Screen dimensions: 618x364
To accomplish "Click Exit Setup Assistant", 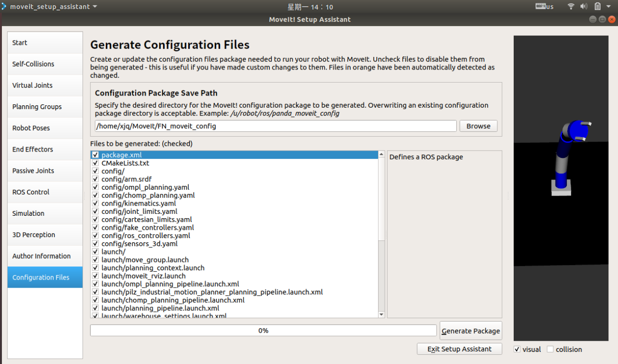I will coord(460,349).
